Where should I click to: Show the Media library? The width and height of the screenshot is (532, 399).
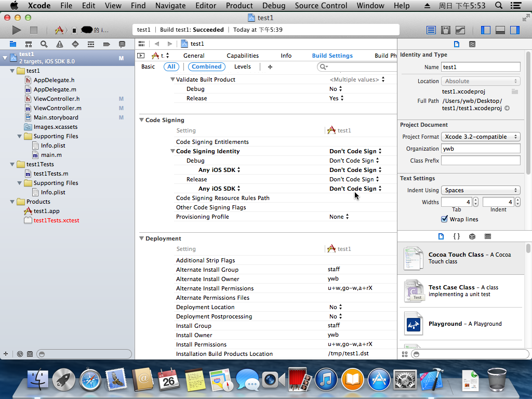[488, 236]
